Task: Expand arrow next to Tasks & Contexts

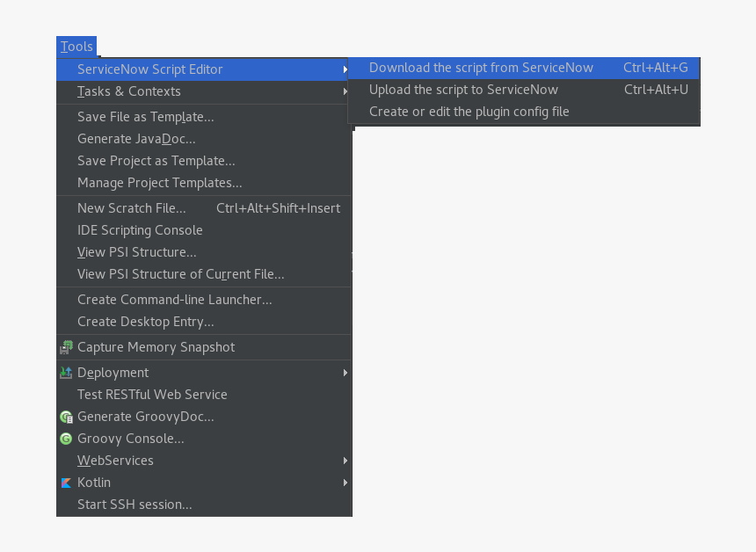Action: [x=345, y=91]
